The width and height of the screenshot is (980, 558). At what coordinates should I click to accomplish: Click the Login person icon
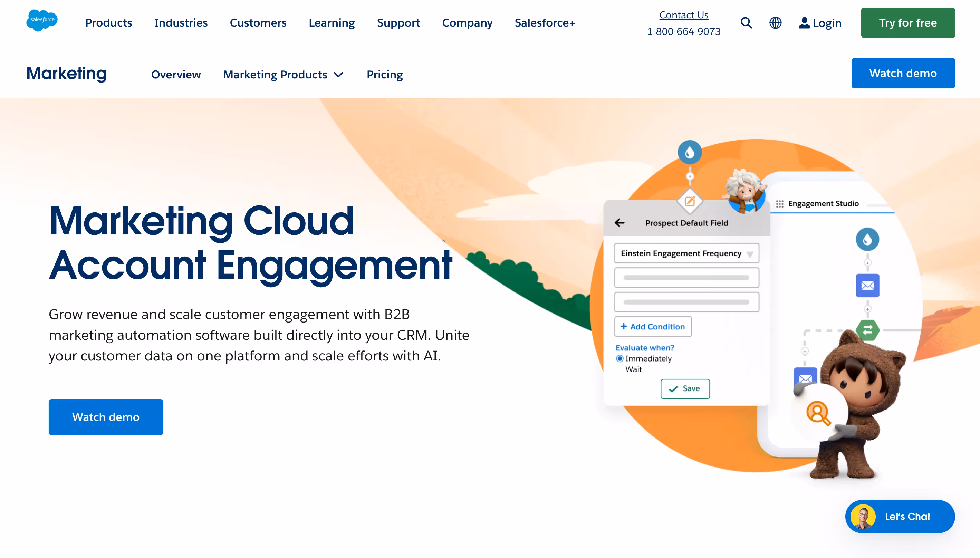click(804, 23)
